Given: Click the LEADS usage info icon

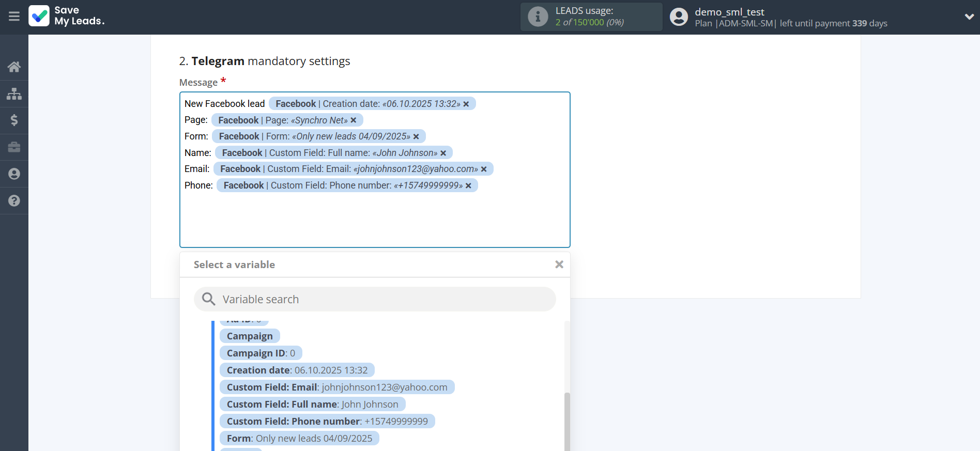Looking at the screenshot, I should (x=538, y=17).
